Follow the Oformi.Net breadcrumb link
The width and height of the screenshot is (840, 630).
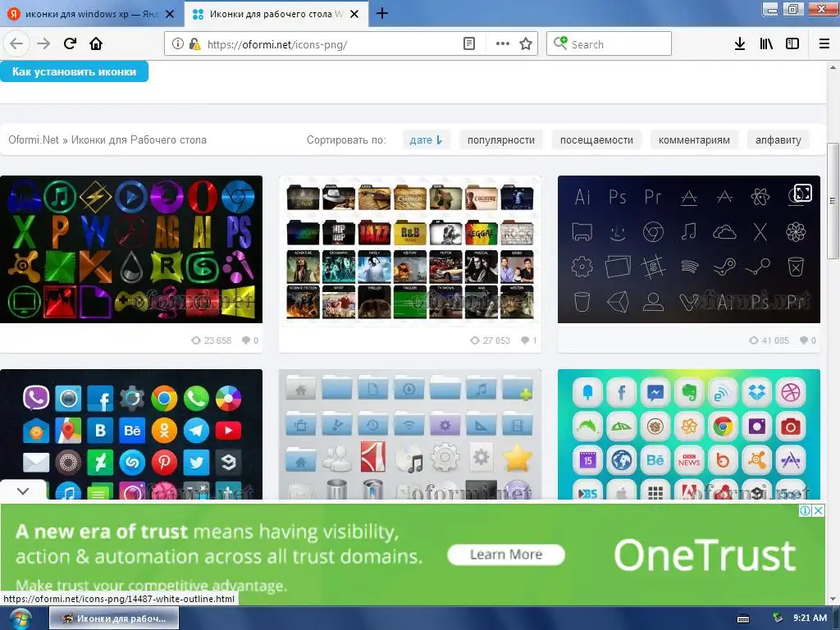tap(33, 139)
